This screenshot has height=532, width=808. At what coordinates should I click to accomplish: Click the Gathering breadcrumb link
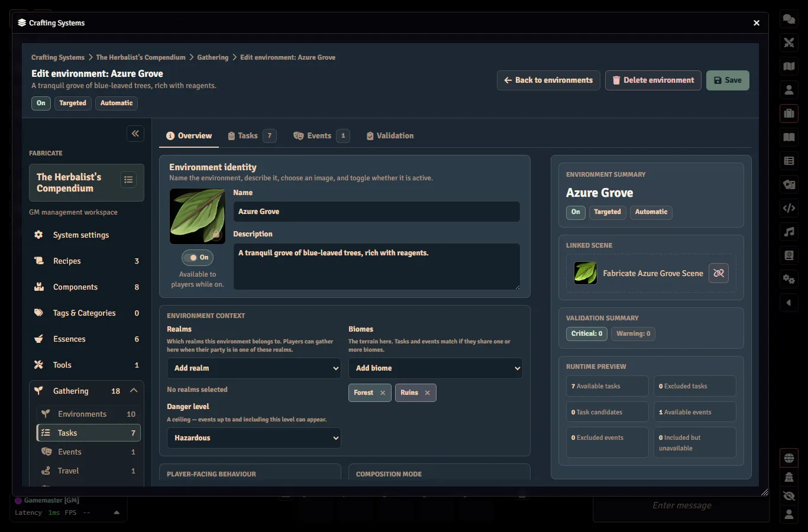pyautogui.click(x=213, y=57)
